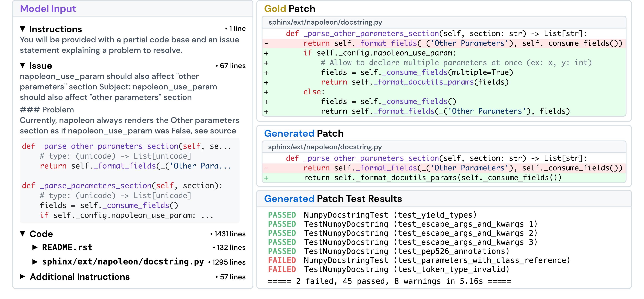Click the Issue heading
This screenshot has width=644, height=299.
[x=41, y=66]
